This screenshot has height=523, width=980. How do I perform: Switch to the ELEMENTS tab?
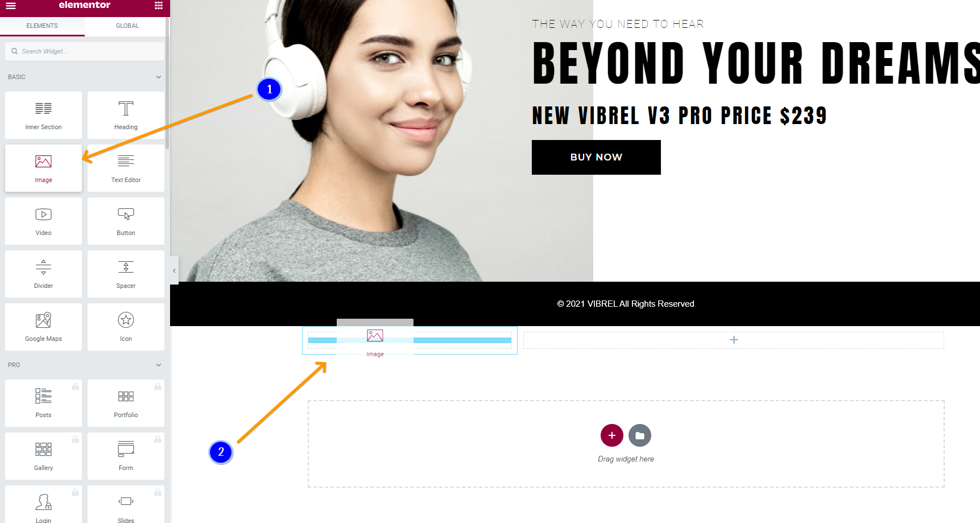[42, 26]
